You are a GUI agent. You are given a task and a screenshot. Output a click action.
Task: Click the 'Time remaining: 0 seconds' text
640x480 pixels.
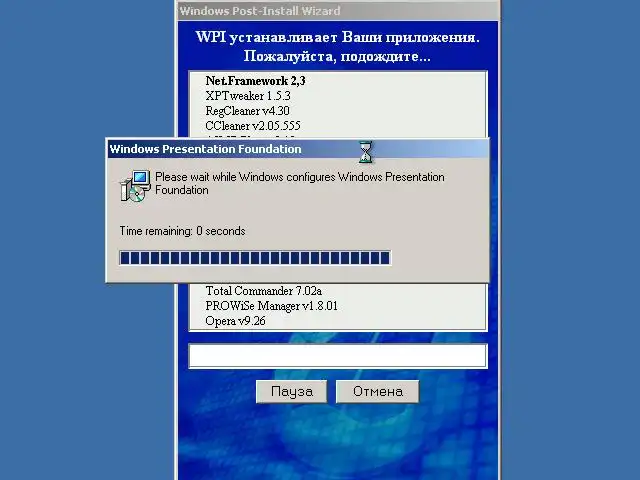[x=182, y=231]
